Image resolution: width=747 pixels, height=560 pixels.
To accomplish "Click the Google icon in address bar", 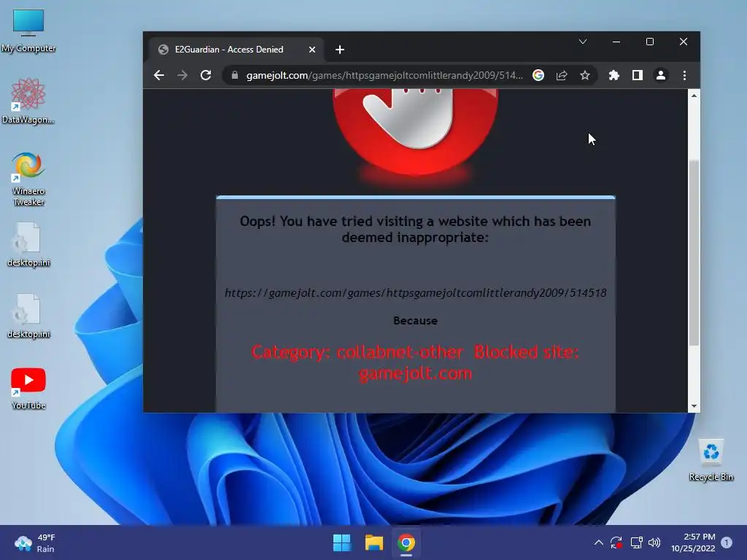I will pyautogui.click(x=538, y=75).
